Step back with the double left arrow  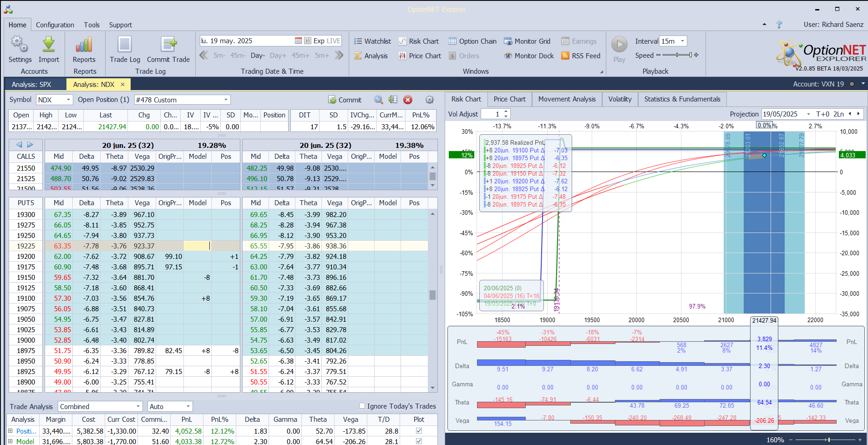coord(203,56)
